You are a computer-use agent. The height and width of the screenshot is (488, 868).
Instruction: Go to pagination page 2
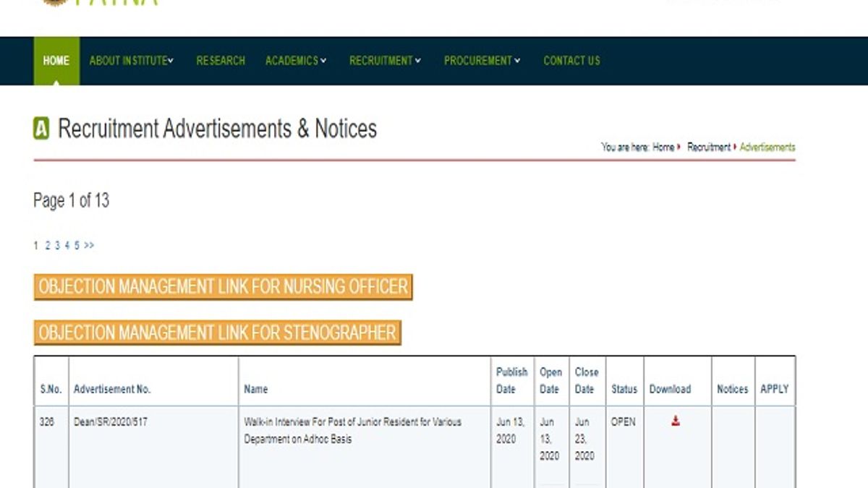48,246
